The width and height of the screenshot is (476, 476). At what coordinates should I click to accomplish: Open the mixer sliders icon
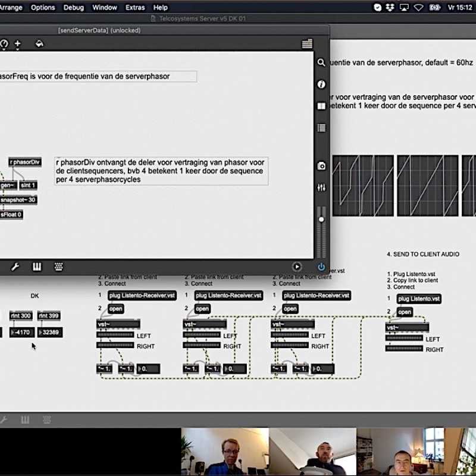[321, 187]
